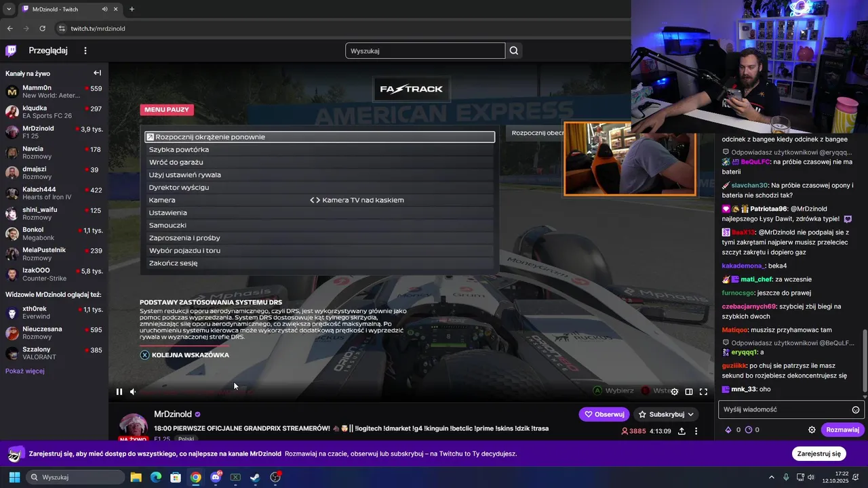
Task: Open kIqudka EA Sports FC 26 channel
Action: click(x=54, y=112)
